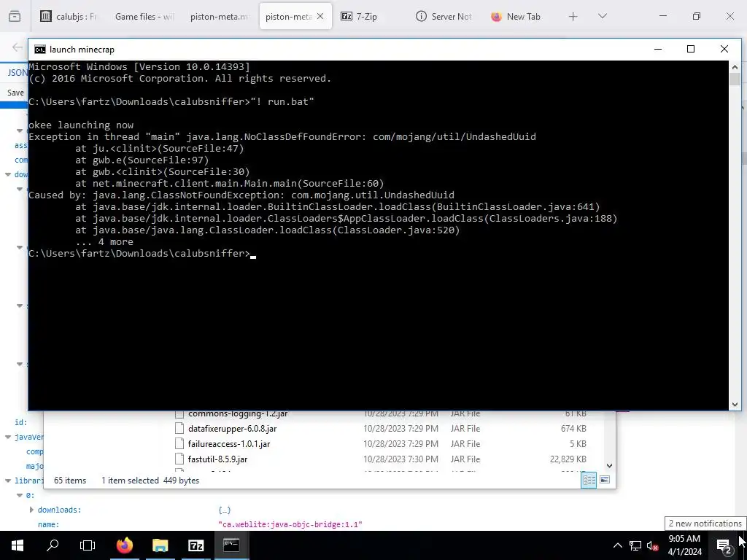Select fastutil-8.5.9.jar in Explorer

tap(217, 459)
